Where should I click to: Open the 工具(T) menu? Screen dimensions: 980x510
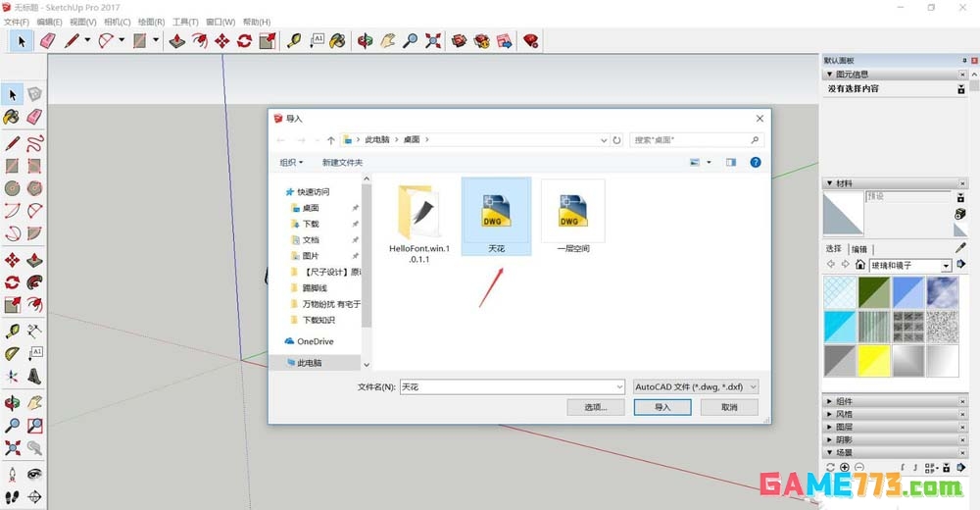click(x=185, y=22)
